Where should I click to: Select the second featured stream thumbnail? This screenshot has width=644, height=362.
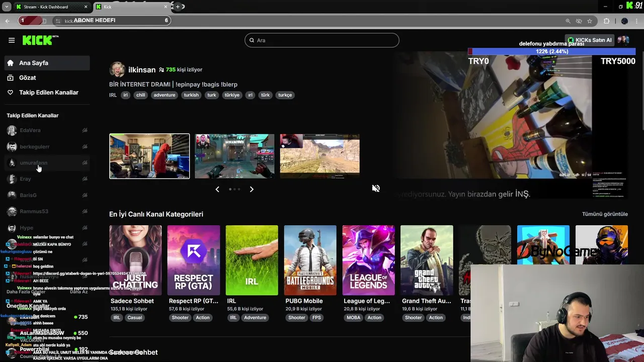tap(234, 156)
